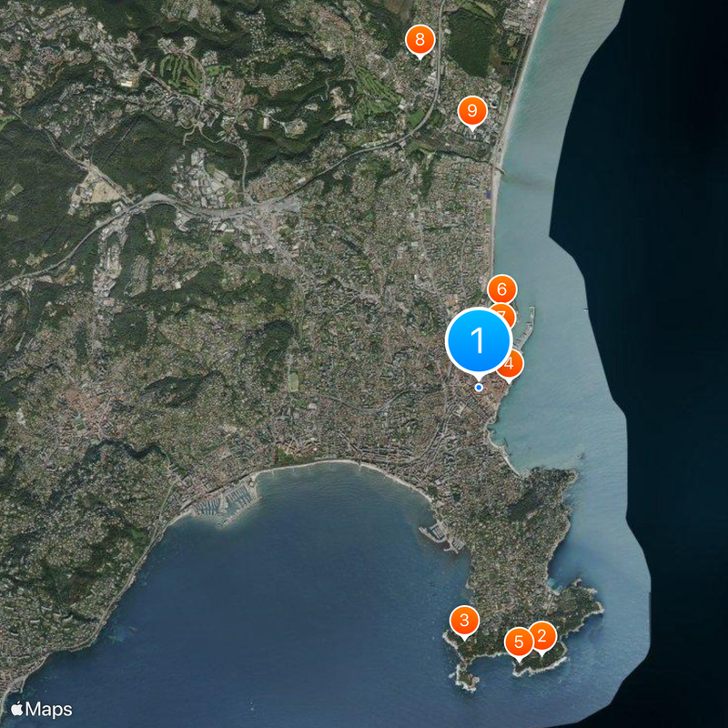Select pin 9 near the northeast coastline
Screen dimensions: 728x728
[x=472, y=108]
